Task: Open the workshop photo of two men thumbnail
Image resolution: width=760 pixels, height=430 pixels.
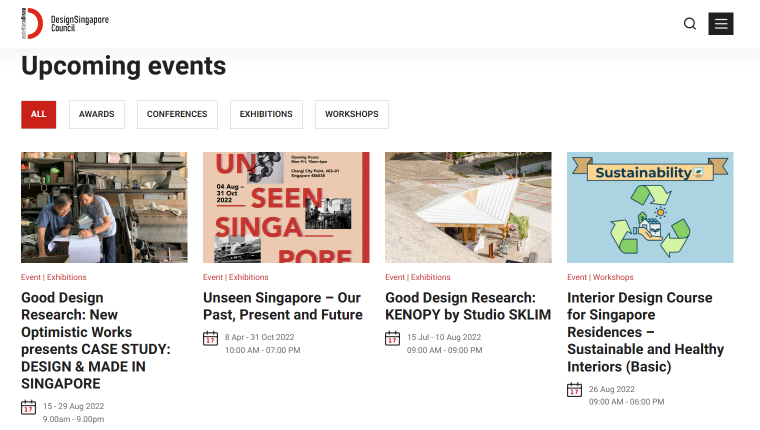Action: (x=104, y=207)
